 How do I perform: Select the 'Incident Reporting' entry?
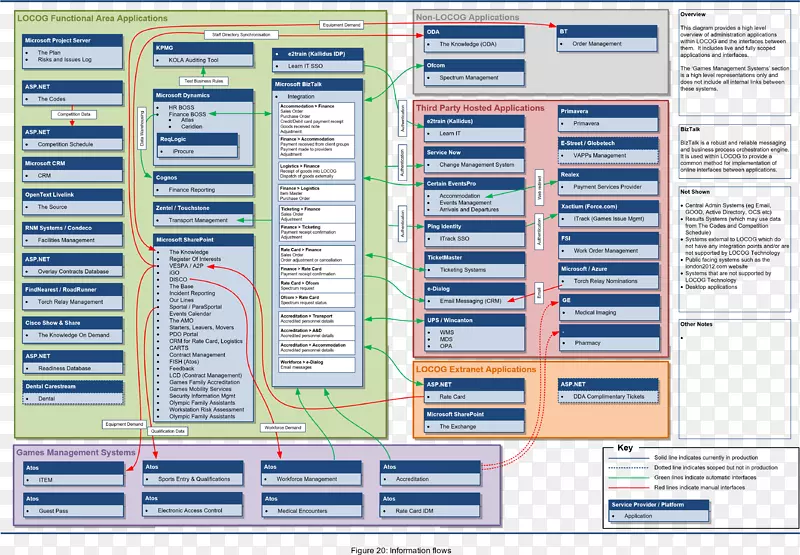click(x=192, y=293)
